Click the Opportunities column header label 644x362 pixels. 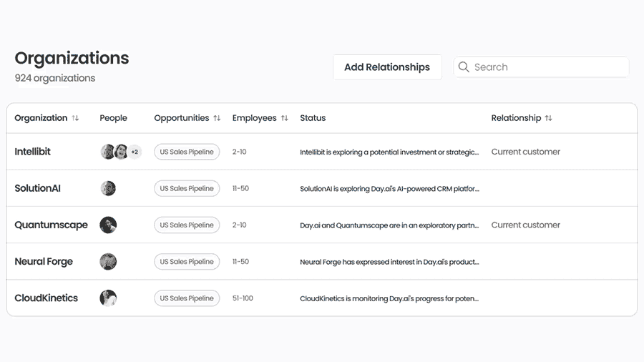pyautogui.click(x=182, y=118)
